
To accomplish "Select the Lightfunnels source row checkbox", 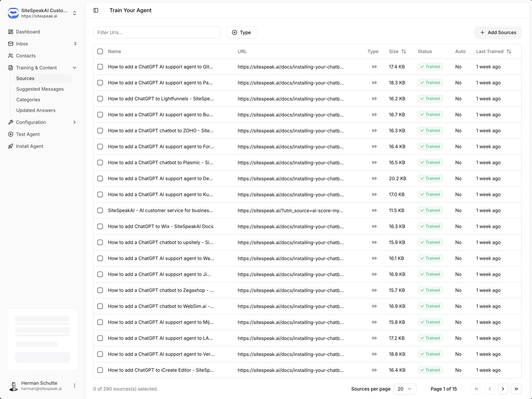I will click(100, 99).
